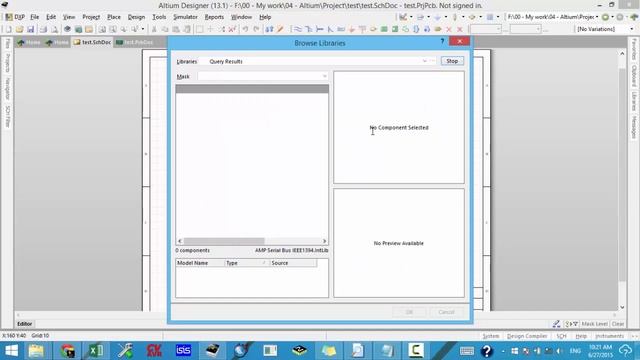Expand the Mask filter dropdown

[324, 76]
